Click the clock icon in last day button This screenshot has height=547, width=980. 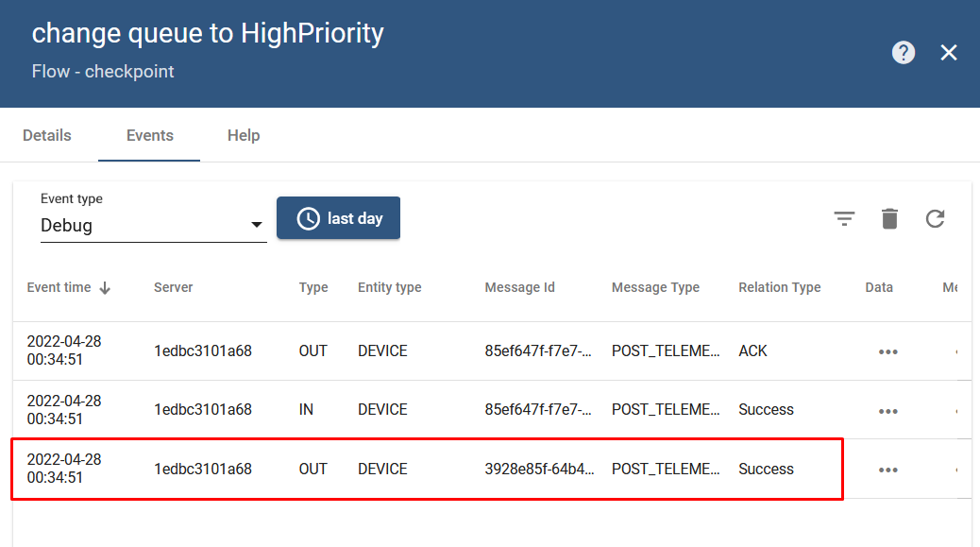[308, 219]
